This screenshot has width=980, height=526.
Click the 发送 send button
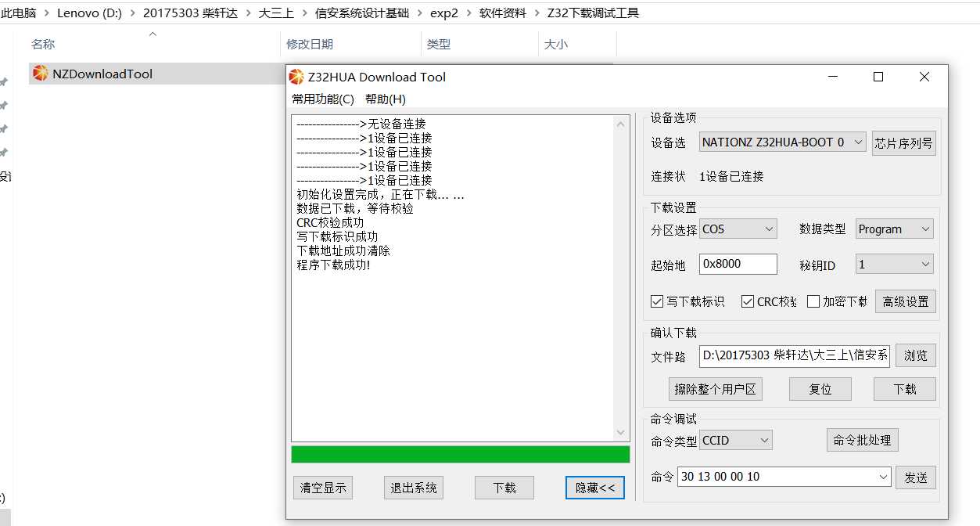[916, 477]
